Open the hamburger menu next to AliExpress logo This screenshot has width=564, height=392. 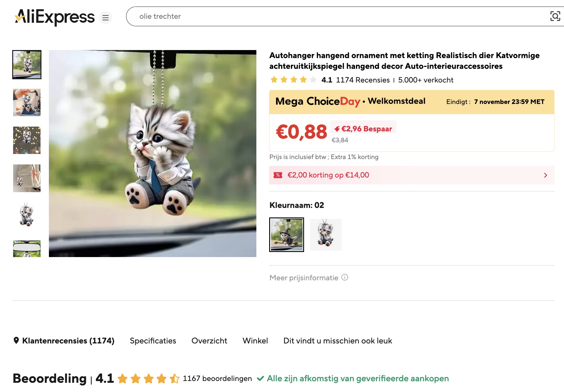[x=105, y=18]
